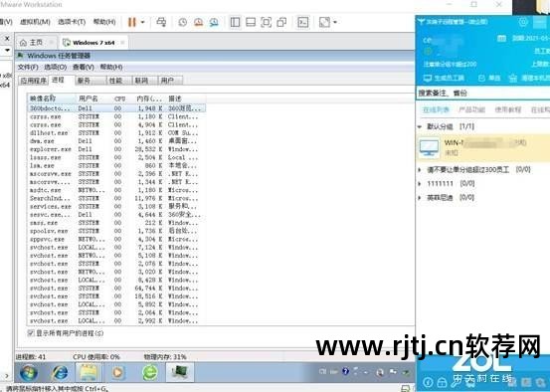Click the full screen mode icon

pyautogui.click(x=267, y=22)
